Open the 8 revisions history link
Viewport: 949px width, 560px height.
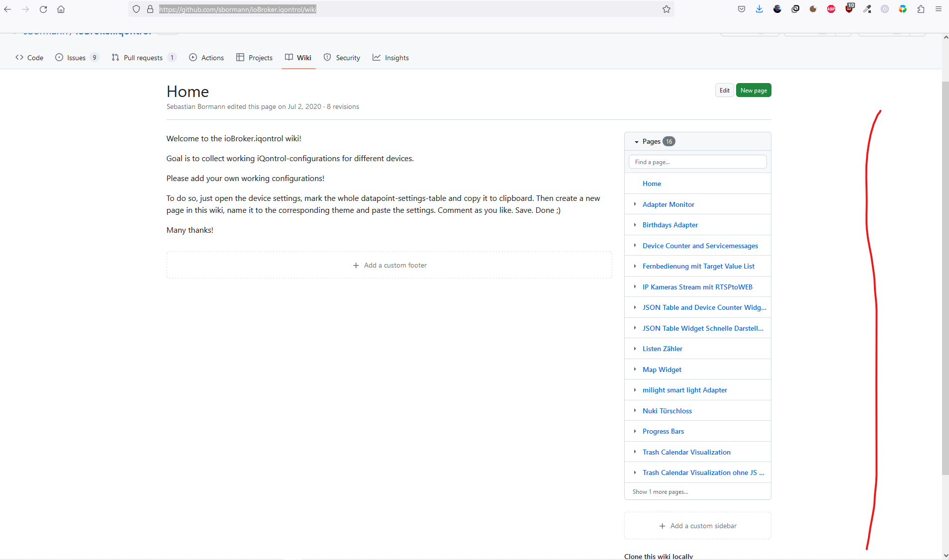[x=343, y=106]
